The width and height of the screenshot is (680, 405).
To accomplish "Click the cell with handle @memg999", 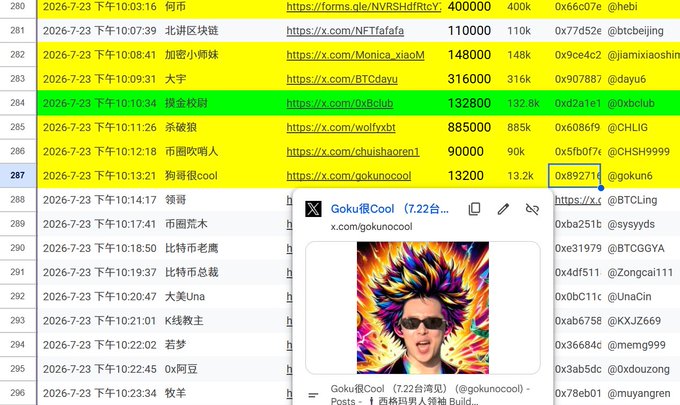I will click(636, 345).
